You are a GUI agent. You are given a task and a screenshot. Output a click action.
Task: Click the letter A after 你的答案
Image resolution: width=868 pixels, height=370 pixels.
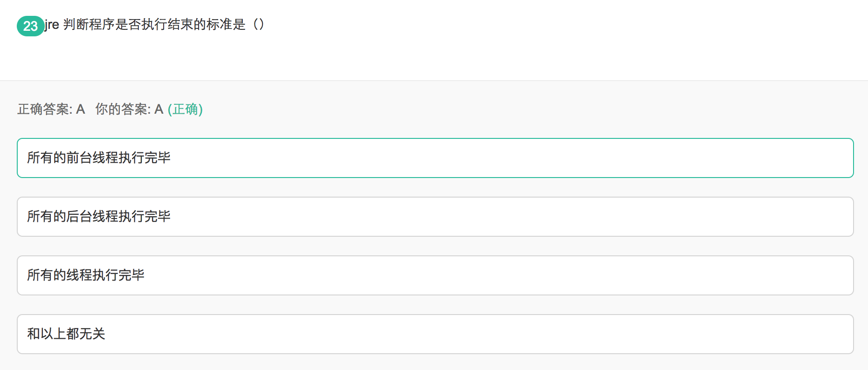(x=159, y=109)
